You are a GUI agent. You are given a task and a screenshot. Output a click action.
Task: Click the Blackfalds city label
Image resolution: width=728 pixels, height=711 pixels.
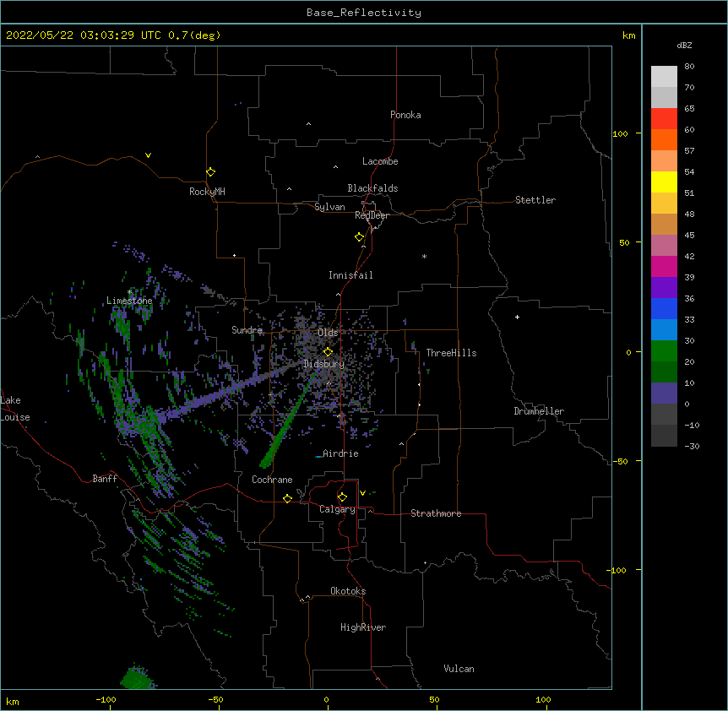[x=372, y=188]
